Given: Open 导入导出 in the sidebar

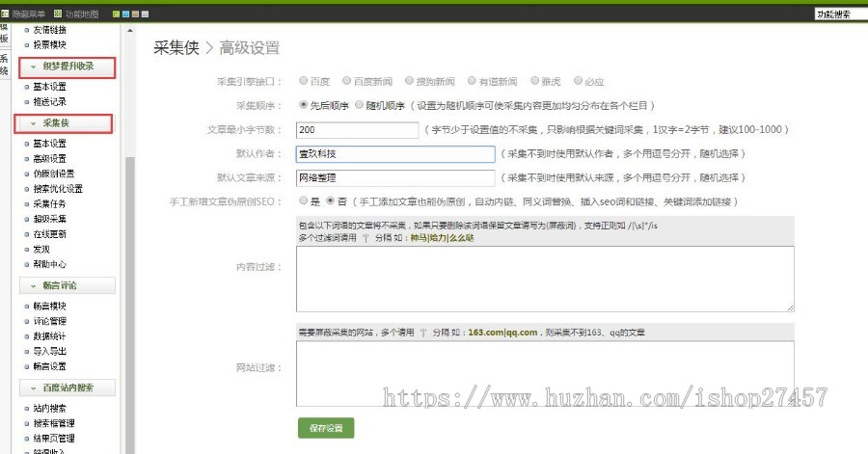Looking at the screenshot, I should [50, 351].
